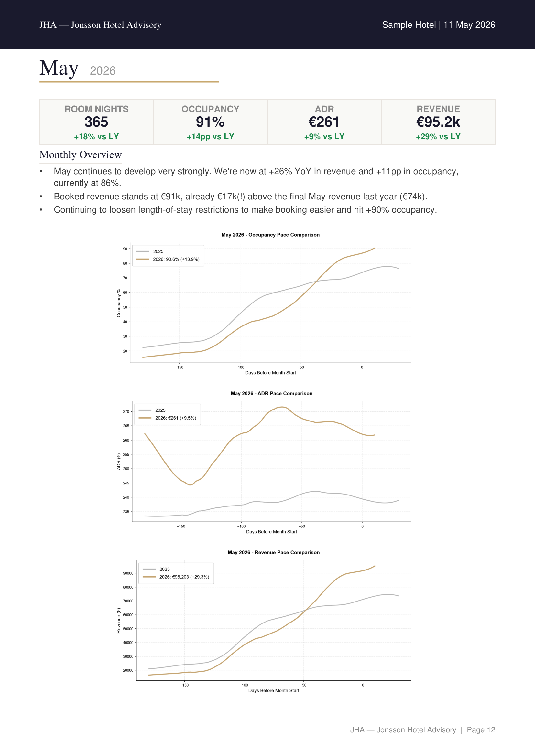The image size is (535, 756).
Task: Click the ADR Pace Comparison chart title
Action: coord(271,393)
